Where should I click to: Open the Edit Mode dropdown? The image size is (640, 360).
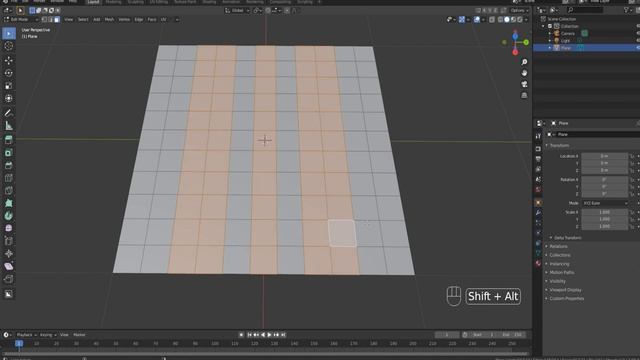(x=21, y=20)
